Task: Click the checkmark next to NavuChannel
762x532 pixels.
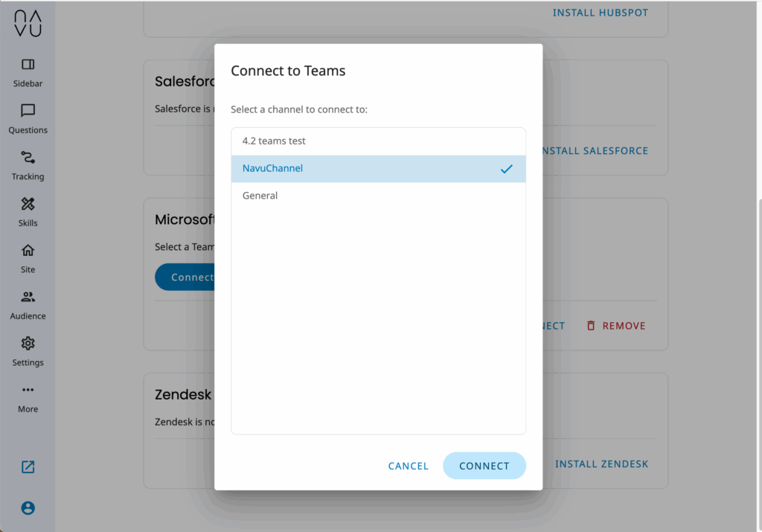Action: coord(507,169)
